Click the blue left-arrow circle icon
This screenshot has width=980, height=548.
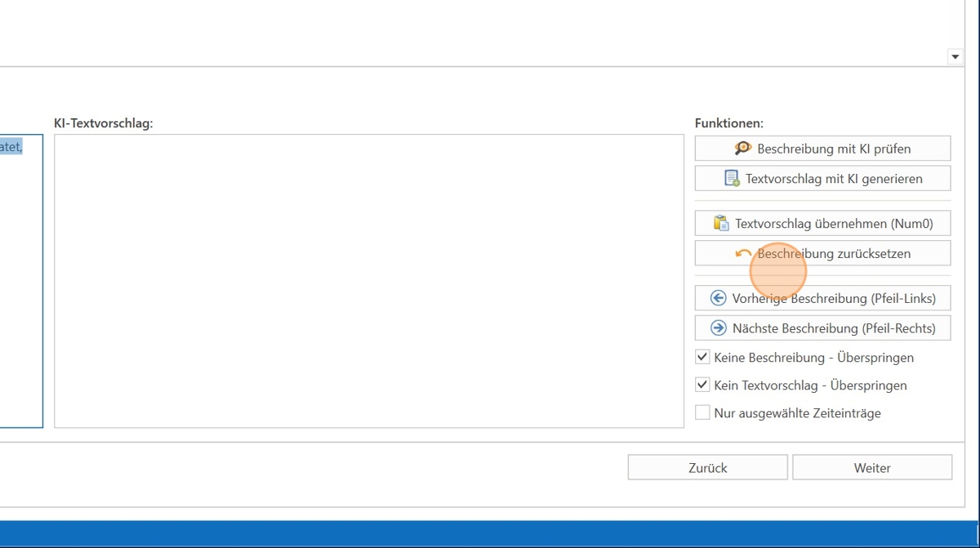coord(719,298)
